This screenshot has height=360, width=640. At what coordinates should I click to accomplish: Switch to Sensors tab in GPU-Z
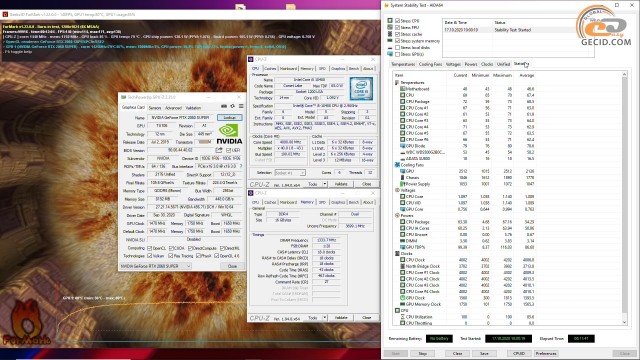[155, 108]
